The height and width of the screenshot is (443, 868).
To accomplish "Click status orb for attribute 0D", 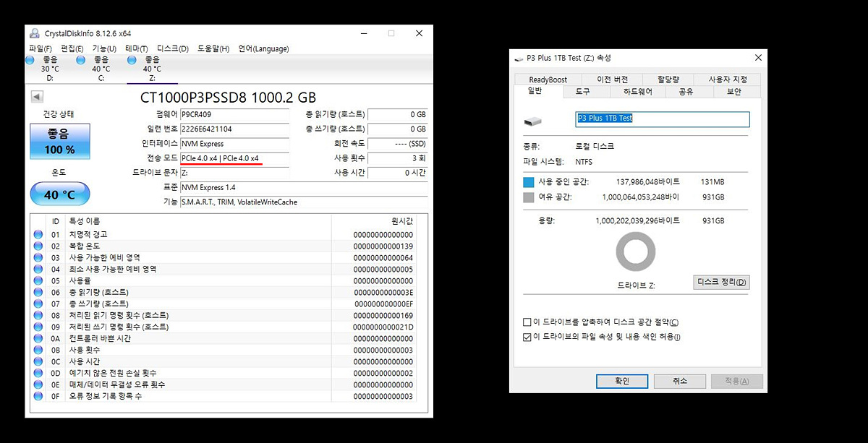I will 38,374.
